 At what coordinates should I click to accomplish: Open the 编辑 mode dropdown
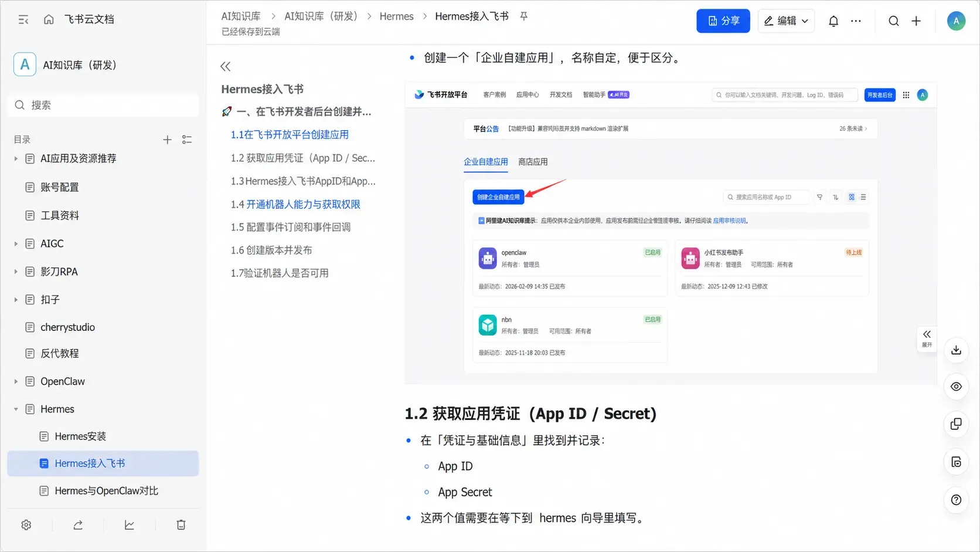pos(786,21)
